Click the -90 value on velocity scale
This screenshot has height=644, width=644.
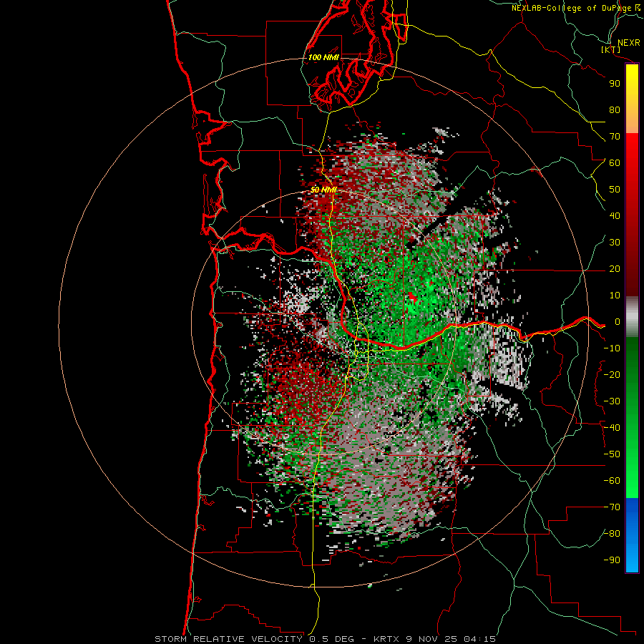click(612, 560)
